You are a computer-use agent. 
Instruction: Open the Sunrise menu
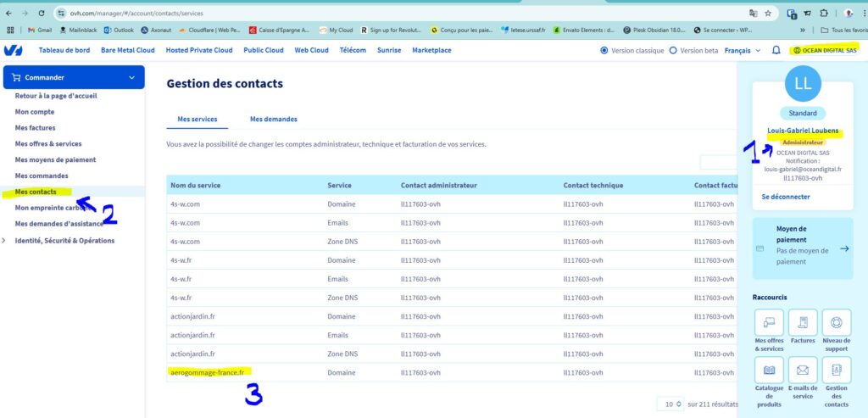click(389, 50)
